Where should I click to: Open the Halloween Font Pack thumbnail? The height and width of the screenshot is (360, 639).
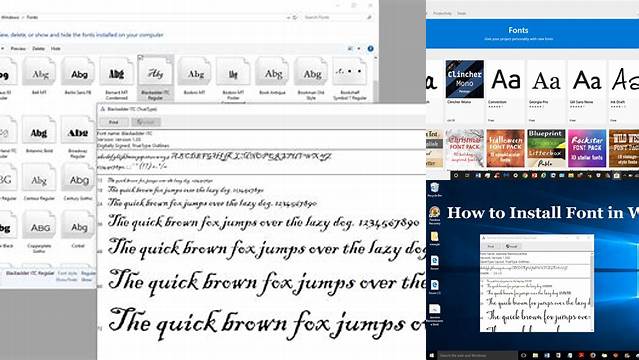pyautogui.click(x=505, y=148)
